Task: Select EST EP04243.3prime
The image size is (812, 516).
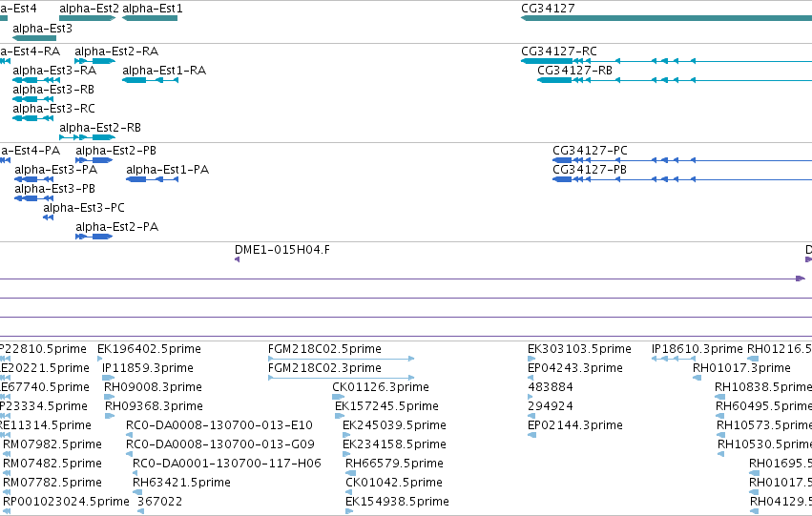Action: [x=531, y=378]
